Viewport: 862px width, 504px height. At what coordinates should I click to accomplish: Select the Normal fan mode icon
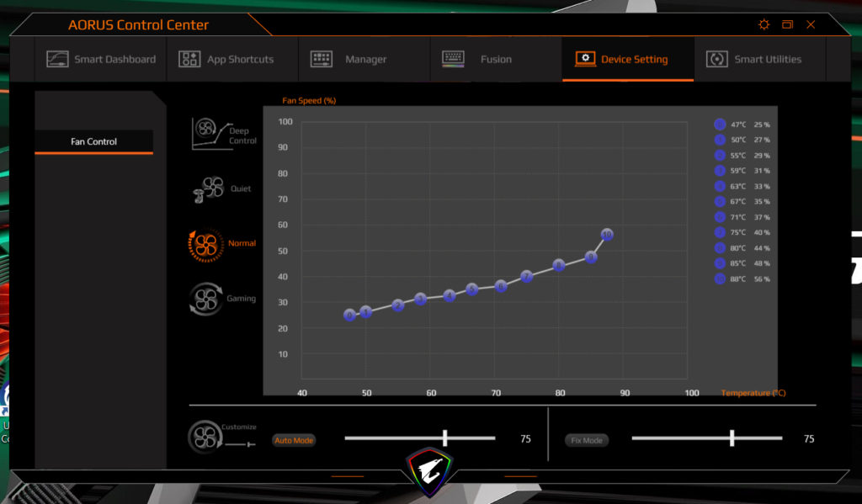[x=206, y=244]
